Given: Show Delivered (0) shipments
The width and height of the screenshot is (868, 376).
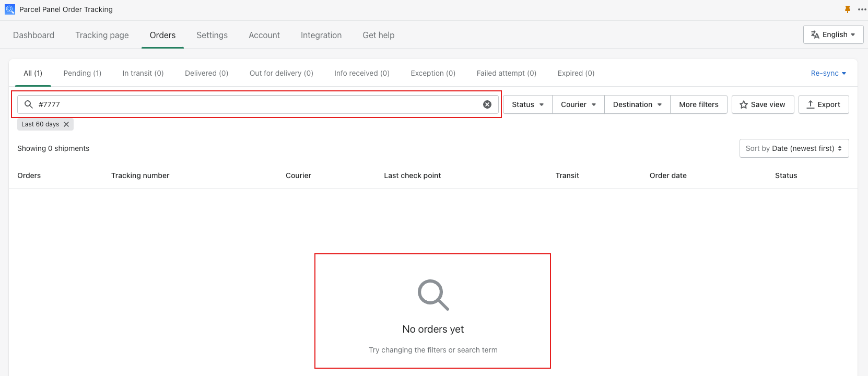Looking at the screenshot, I should [206, 73].
